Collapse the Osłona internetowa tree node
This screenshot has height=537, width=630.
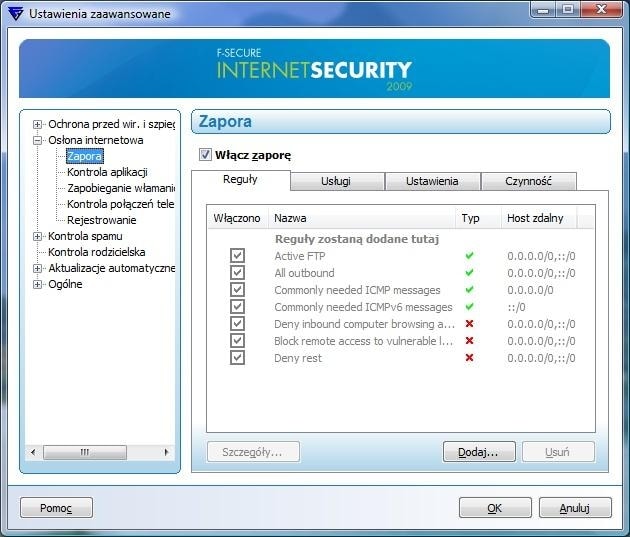point(38,141)
